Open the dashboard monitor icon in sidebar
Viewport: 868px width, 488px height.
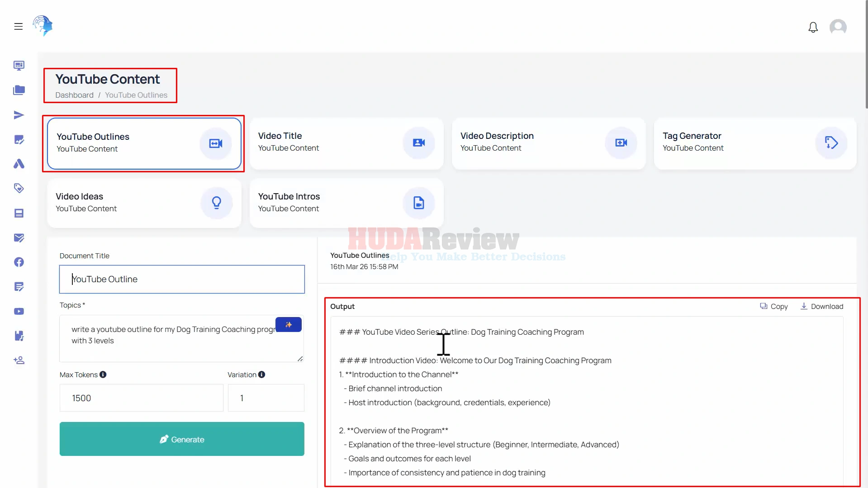[19, 66]
